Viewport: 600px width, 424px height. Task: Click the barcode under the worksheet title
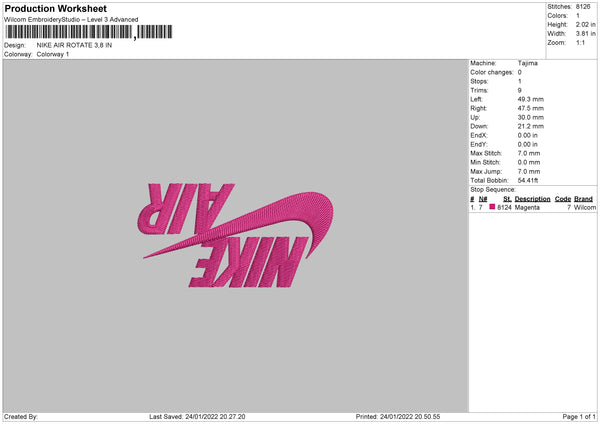89,32
